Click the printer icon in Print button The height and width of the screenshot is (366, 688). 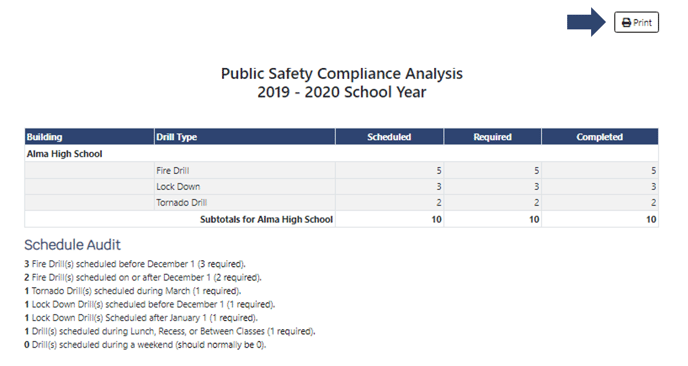tap(626, 23)
